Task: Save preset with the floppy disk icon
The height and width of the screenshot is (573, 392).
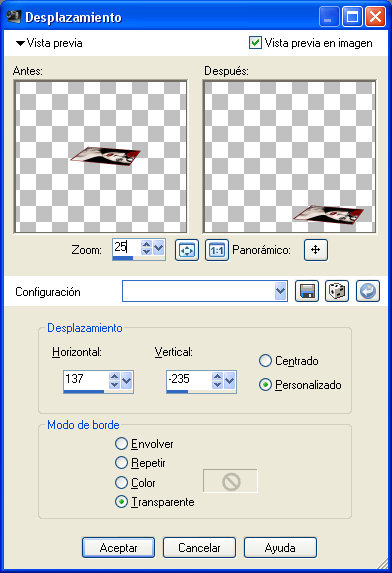Action: (x=307, y=291)
